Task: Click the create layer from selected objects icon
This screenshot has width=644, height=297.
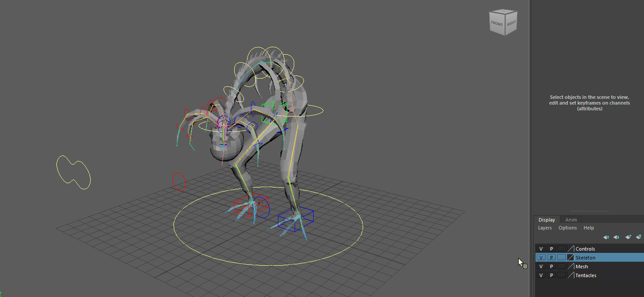Action: click(639, 237)
